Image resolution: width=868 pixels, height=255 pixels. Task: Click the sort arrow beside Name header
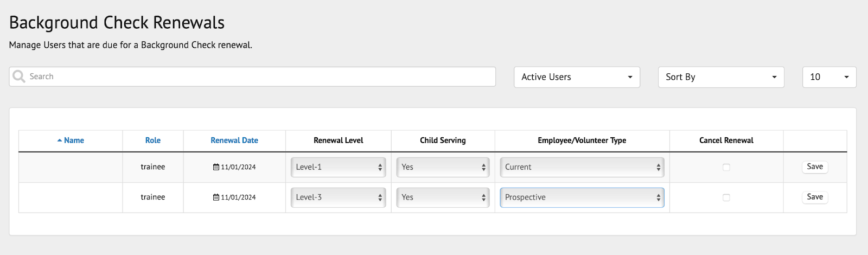[x=60, y=141]
